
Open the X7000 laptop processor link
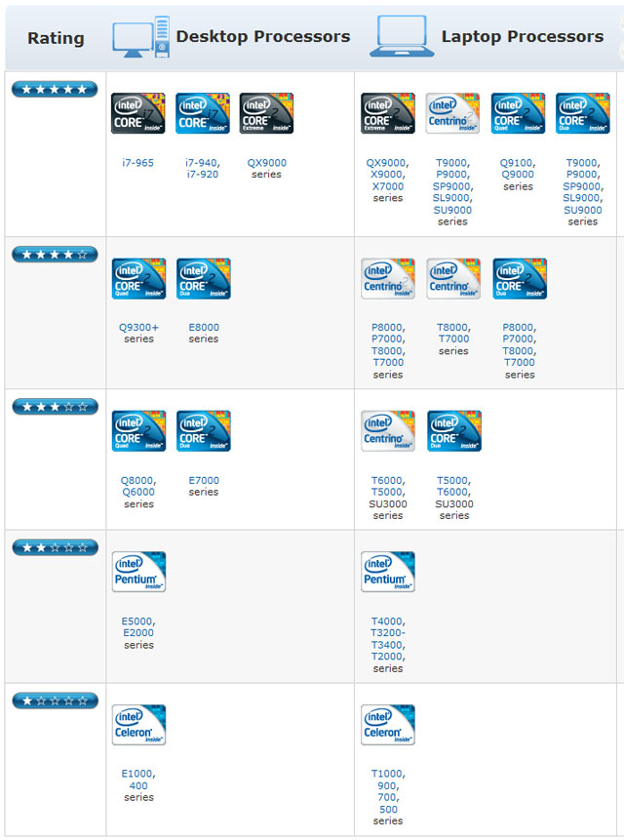point(388,186)
